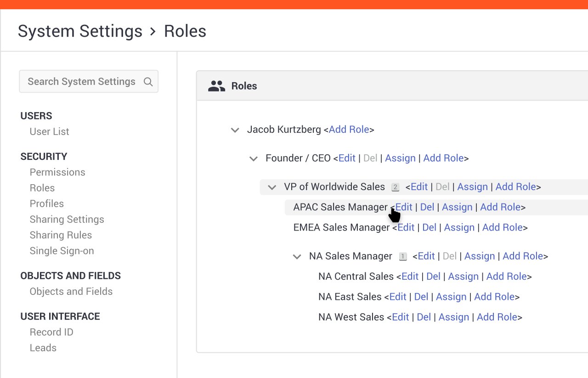Select Objects and Fields sidebar item

tap(71, 291)
